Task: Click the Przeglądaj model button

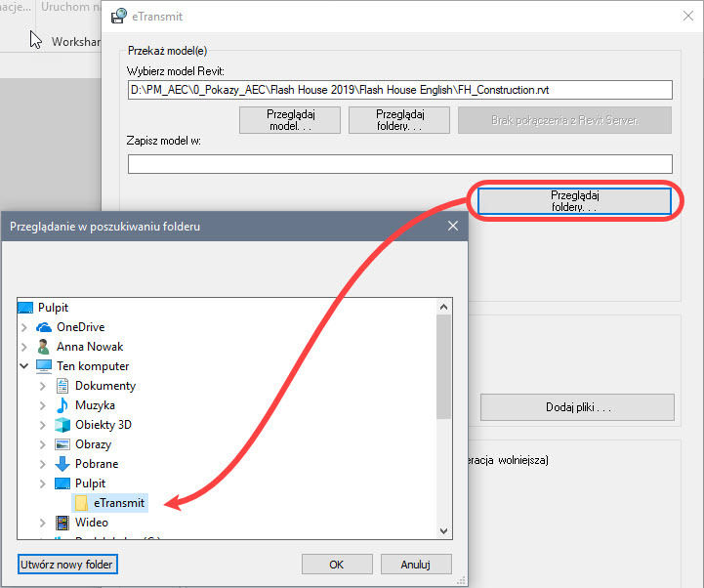Action: click(x=290, y=120)
